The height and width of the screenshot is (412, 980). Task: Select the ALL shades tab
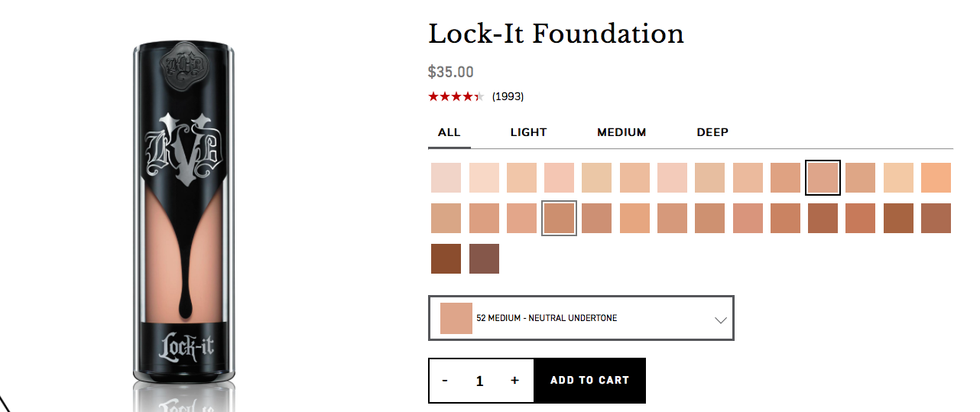coord(449,132)
